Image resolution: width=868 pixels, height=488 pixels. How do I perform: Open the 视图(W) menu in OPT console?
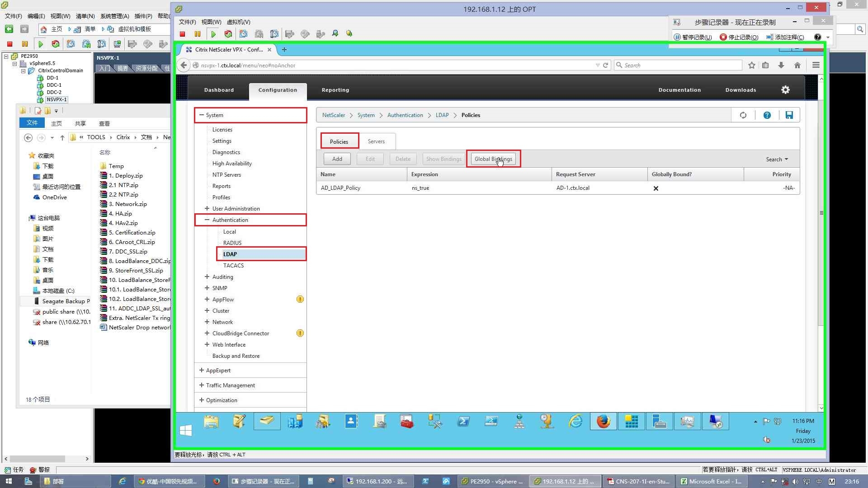pos(211,22)
